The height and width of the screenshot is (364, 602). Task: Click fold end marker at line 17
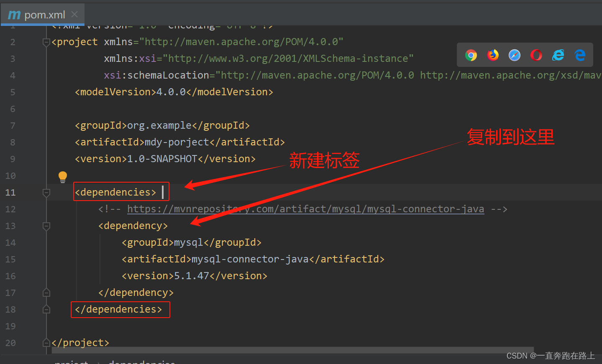pyautogui.click(x=46, y=293)
